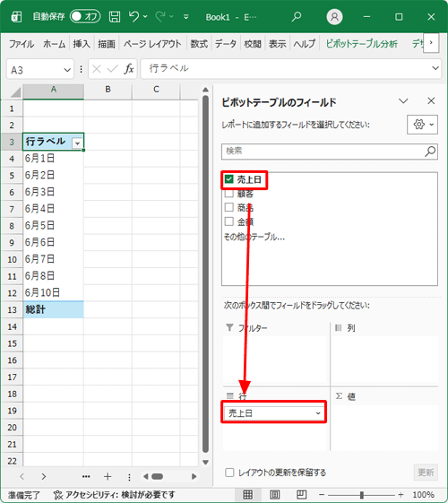Image resolution: width=448 pixels, height=503 pixels.
Task: Click the zoom slider handle
Action: point(361,495)
